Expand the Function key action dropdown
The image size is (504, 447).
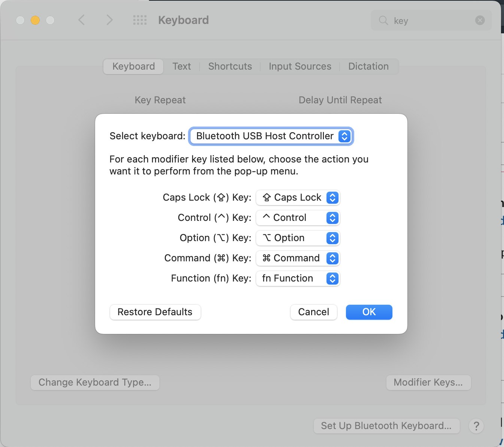coord(298,279)
